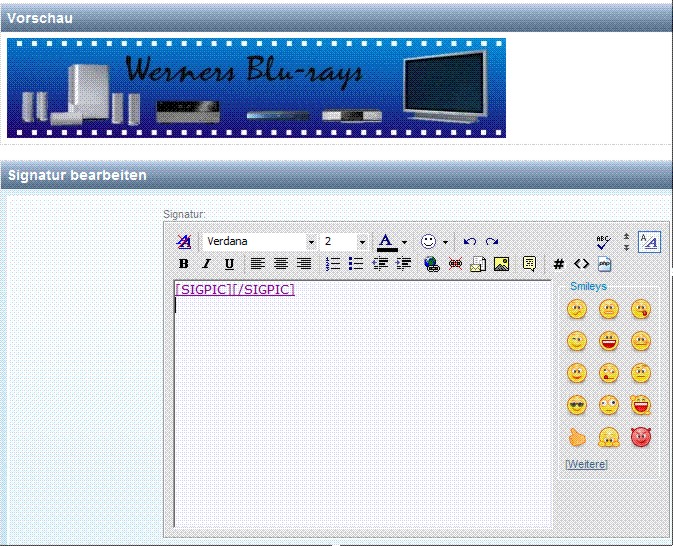Open the Verdana font dropdown
673x546 pixels.
(x=311, y=242)
